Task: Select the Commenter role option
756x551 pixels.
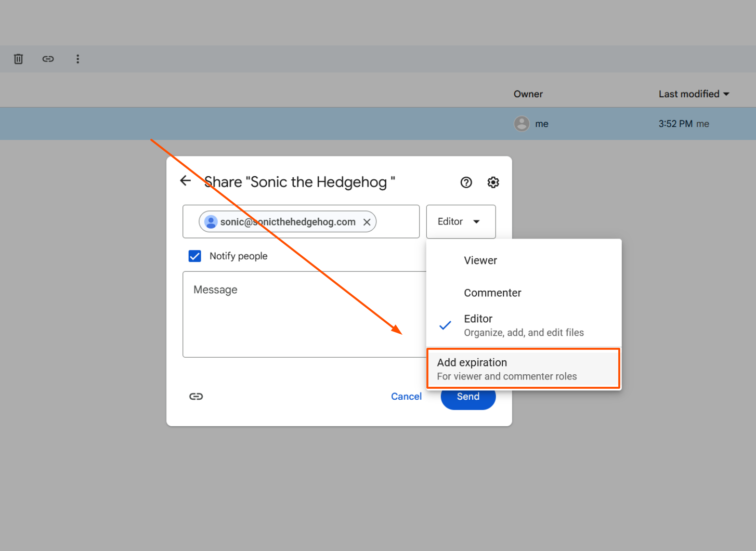Action: pyautogui.click(x=524, y=293)
